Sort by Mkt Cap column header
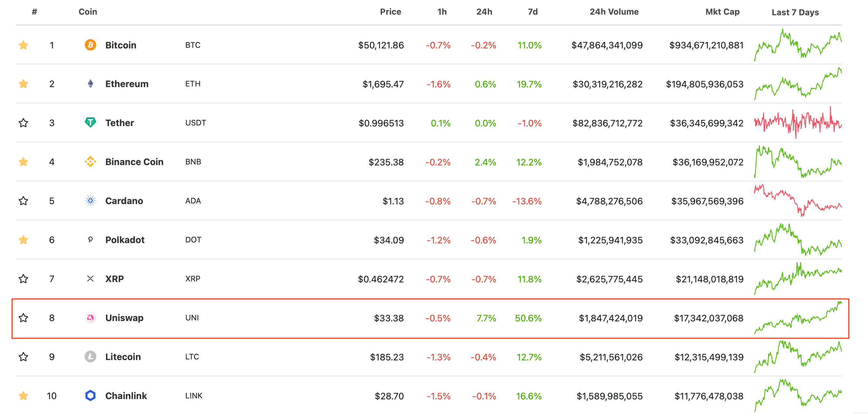868x414 pixels. (723, 12)
